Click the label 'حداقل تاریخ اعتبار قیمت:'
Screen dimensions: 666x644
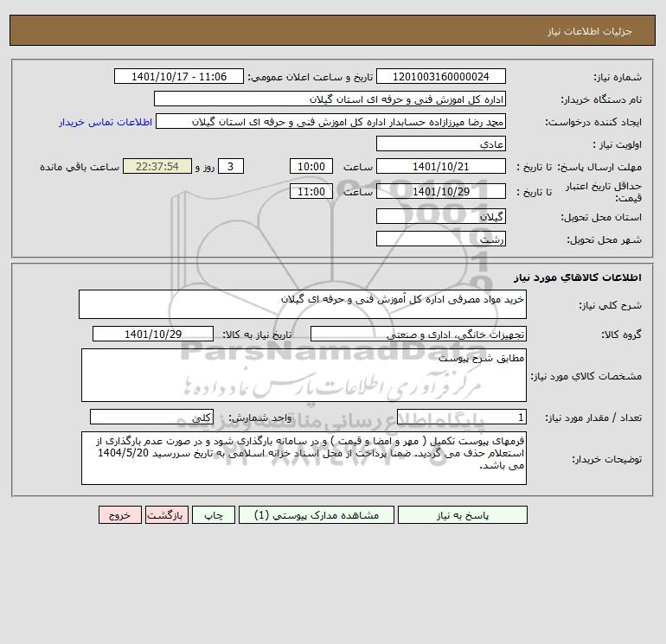pyautogui.click(x=603, y=192)
